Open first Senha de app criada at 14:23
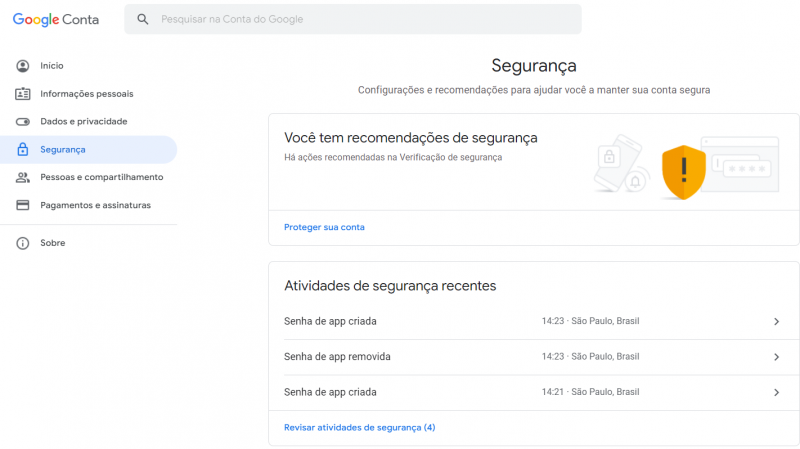 [534, 321]
